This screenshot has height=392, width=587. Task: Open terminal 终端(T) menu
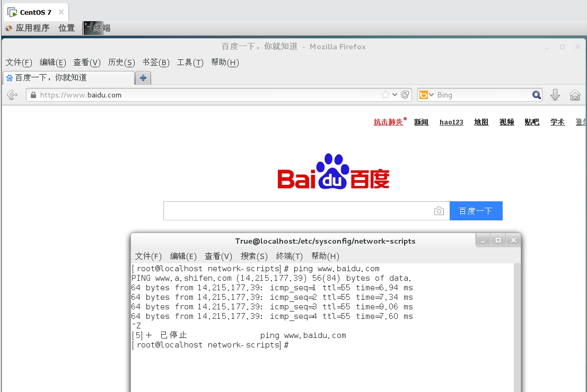tap(289, 256)
